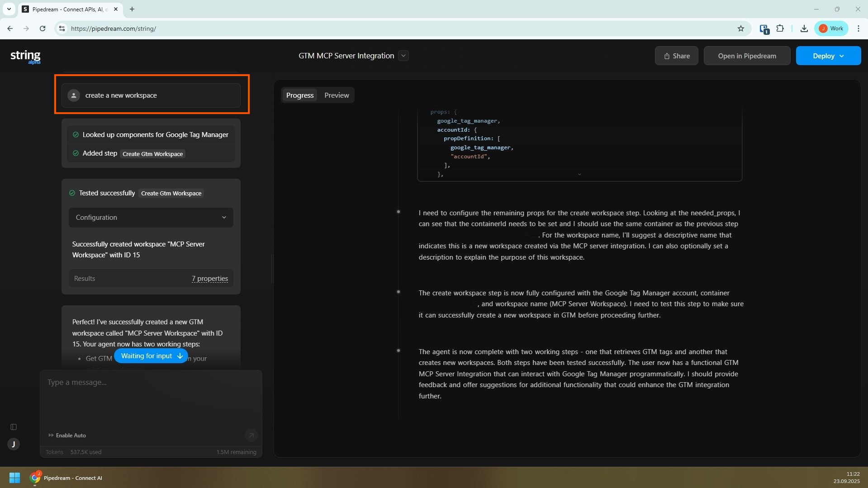Screen dimensions: 868x488
Task: Click the string alpha logo
Action: (x=25, y=56)
